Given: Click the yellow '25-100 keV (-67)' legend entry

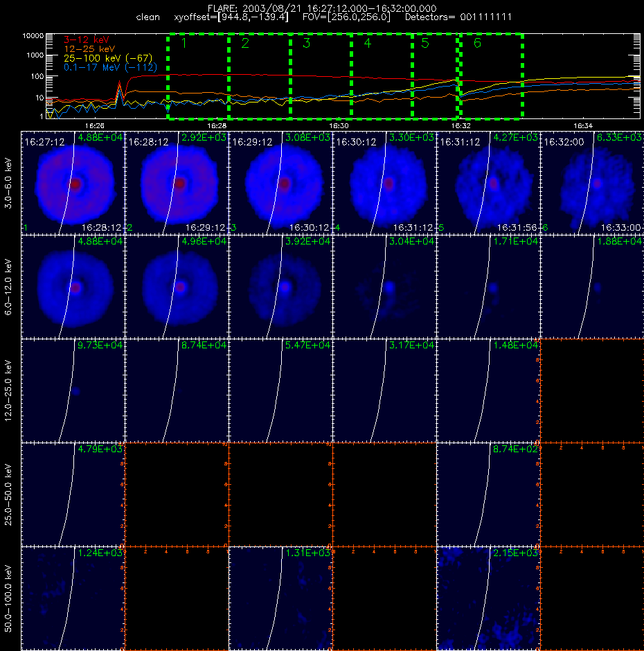Looking at the screenshot, I should click(108, 58).
